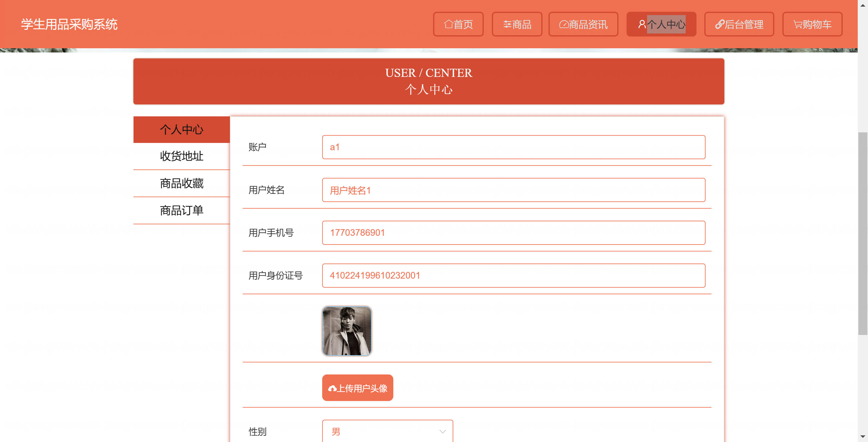The width and height of the screenshot is (868, 442).
Task: Go to 商品收藏 in the sidebar
Action: [x=182, y=183]
